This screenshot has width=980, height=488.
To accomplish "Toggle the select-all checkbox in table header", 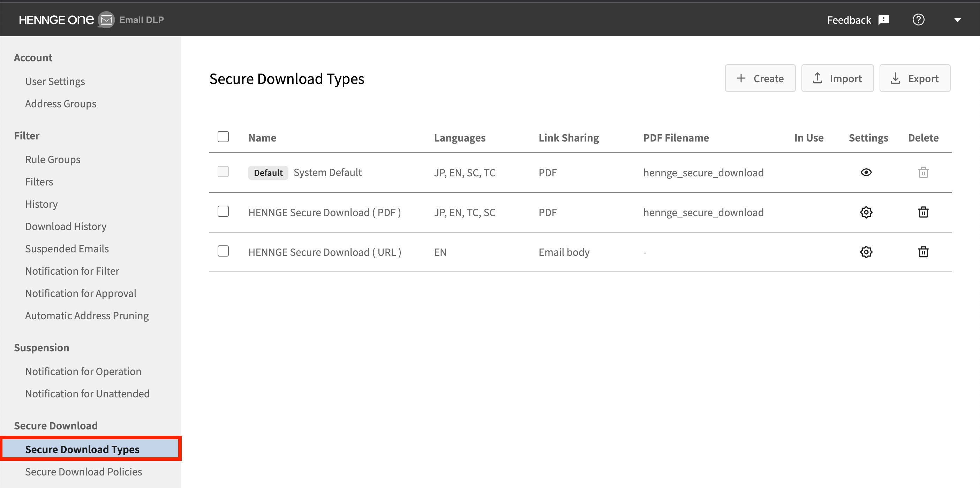I will (223, 137).
